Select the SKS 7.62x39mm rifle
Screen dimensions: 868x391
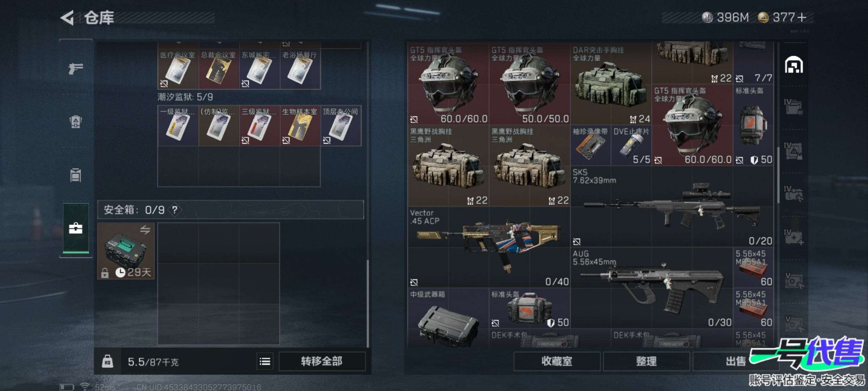point(672,207)
